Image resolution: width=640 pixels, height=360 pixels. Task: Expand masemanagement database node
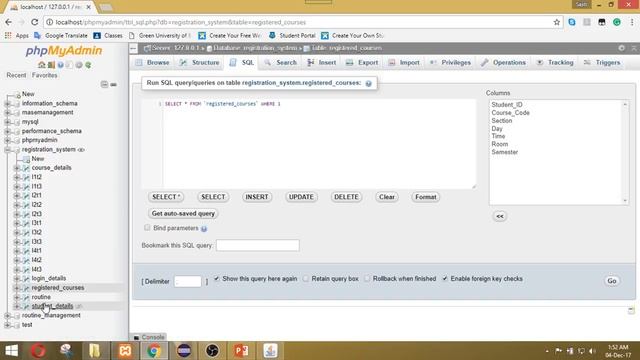click(x=7, y=113)
